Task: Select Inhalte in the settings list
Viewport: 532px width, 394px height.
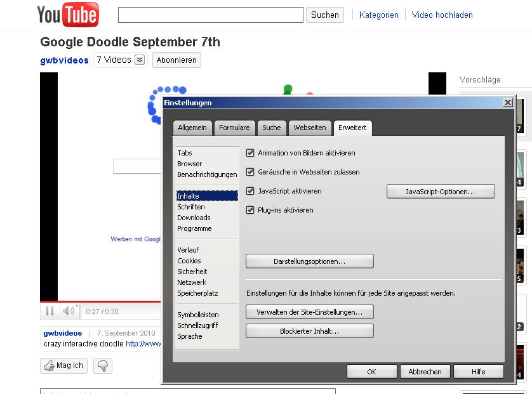Action: (x=207, y=196)
